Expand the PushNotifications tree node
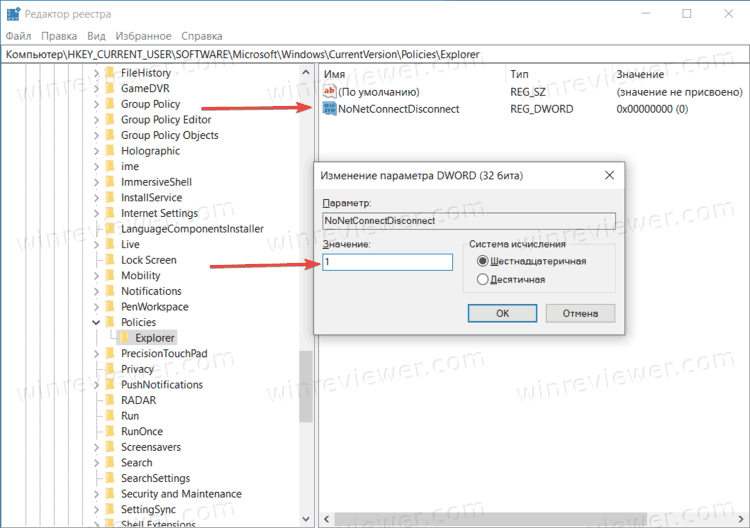The width and height of the screenshot is (750, 528). tap(96, 385)
